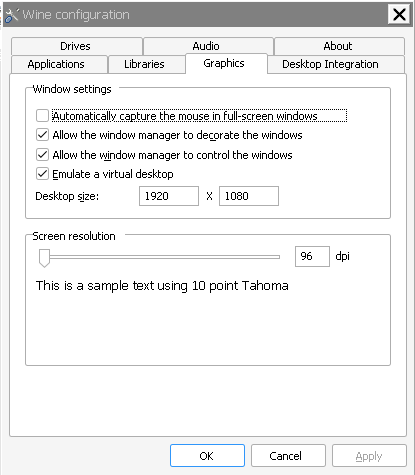Close the Wine configuration window
The width and height of the screenshot is (415, 475).
pos(399,15)
